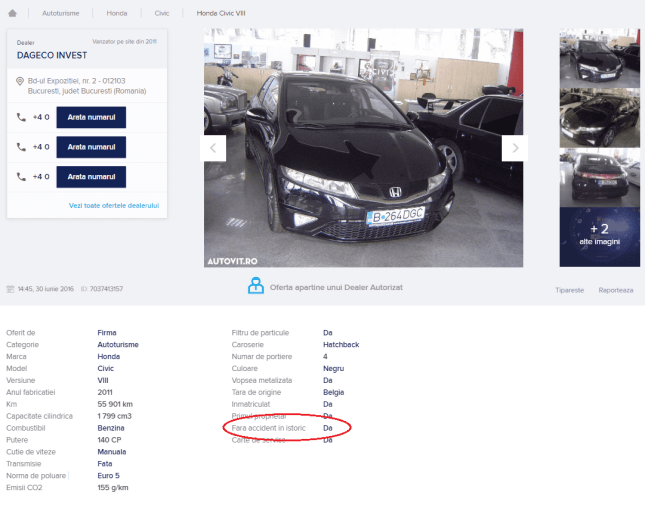
Task: Click the 55 901 km mileage value
Action: (115, 404)
